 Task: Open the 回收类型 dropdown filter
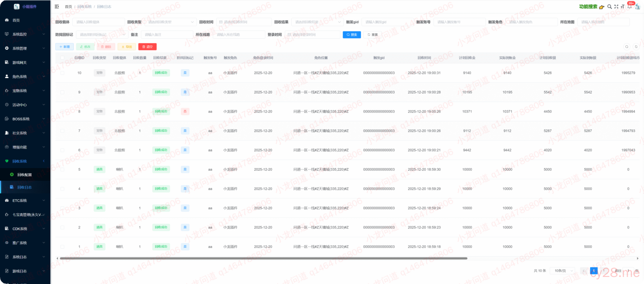click(x=170, y=22)
